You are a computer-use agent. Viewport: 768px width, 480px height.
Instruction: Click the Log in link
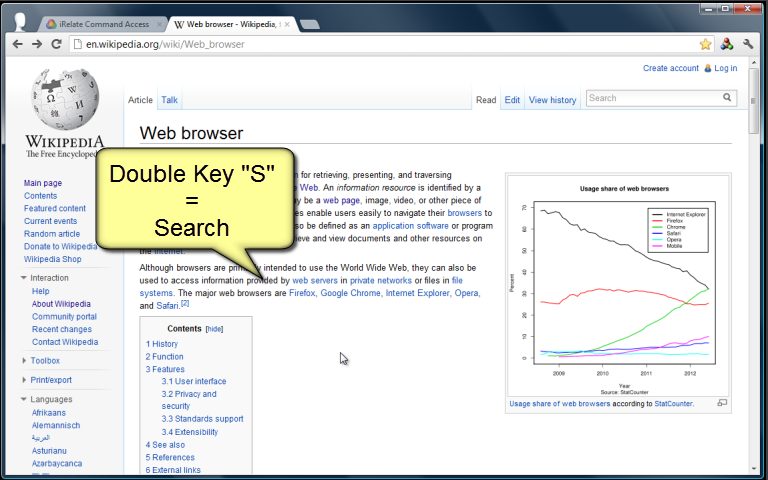(x=725, y=68)
